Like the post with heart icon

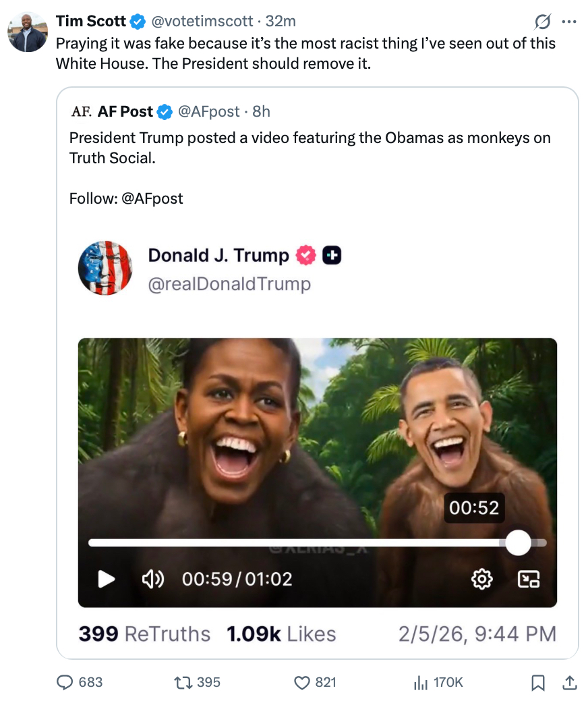coord(302,682)
